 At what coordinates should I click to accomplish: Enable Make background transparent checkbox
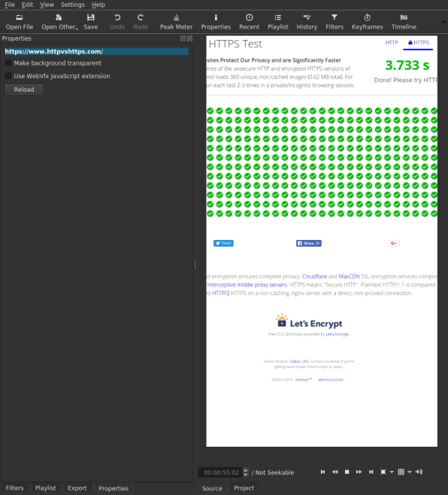click(x=8, y=63)
